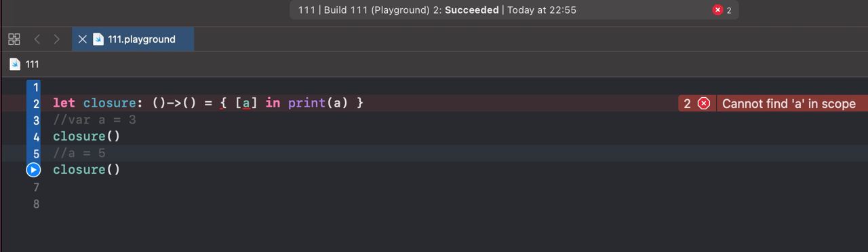This screenshot has height=252, width=868.
Task: Go back with the left chevron
Action: (x=37, y=39)
